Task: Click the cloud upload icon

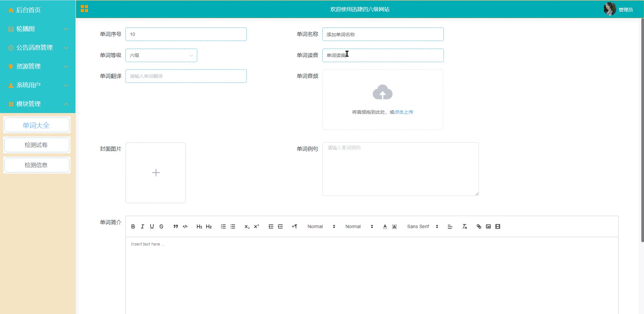Action: (x=383, y=92)
